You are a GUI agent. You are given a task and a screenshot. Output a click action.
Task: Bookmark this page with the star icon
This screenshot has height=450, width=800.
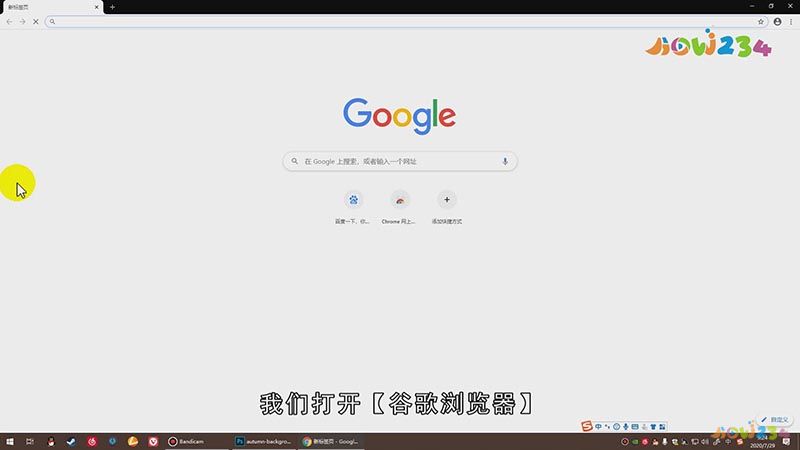tap(761, 22)
